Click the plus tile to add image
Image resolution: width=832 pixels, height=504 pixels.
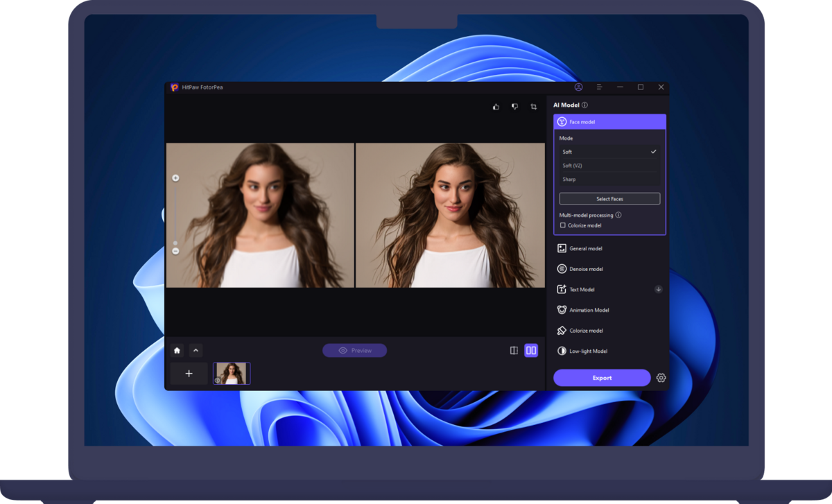tap(189, 374)
